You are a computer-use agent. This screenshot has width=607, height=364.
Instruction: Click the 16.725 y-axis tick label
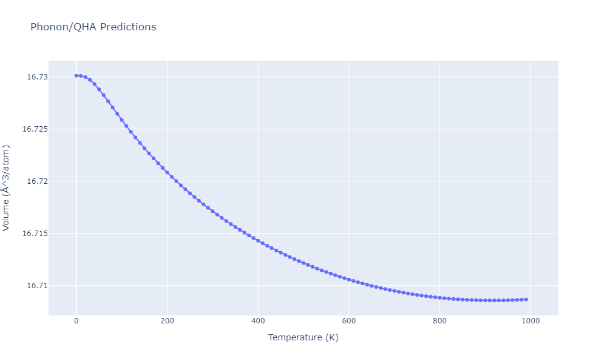coord(35,129)
